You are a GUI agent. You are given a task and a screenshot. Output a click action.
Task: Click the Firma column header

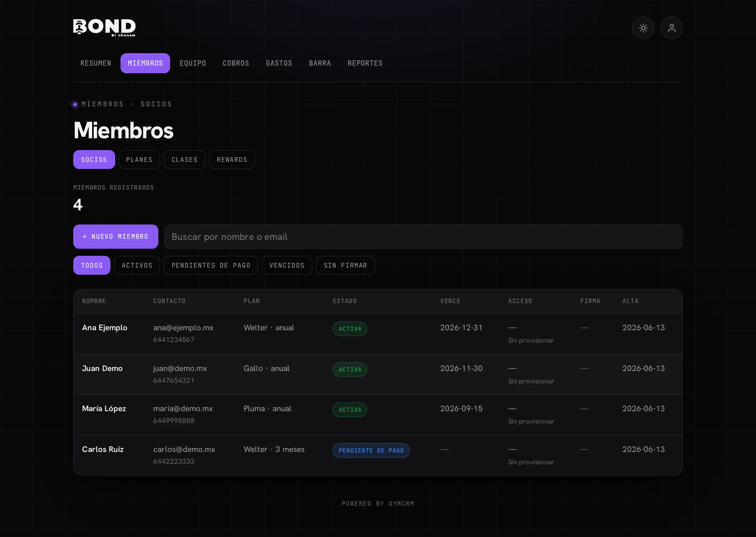pos(590,301)
